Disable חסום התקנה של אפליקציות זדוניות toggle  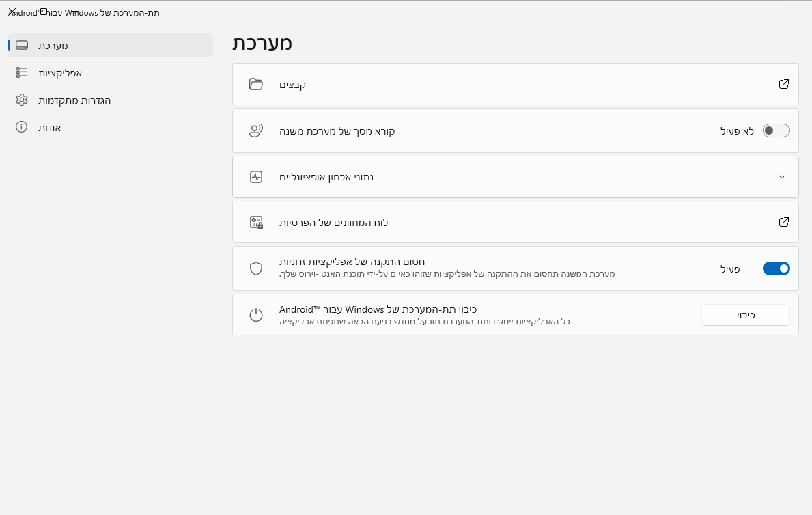[x=776, y=268]
